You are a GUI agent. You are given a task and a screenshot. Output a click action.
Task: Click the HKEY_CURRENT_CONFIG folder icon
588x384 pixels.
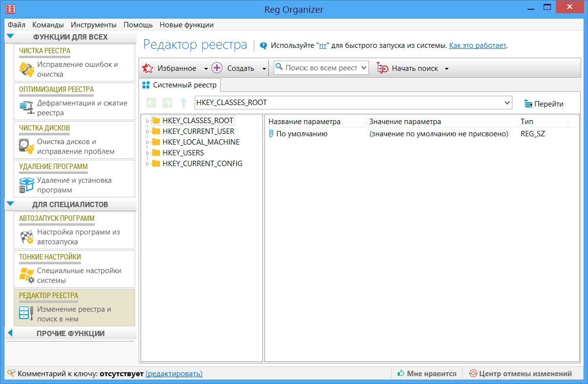[156, 163]
